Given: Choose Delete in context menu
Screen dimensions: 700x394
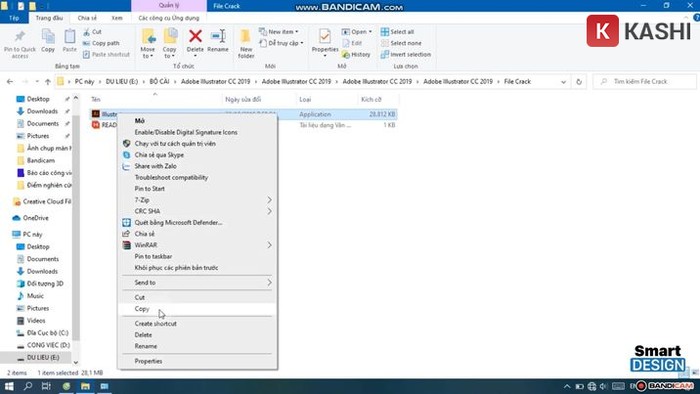Looking at the screenshot, I should tap(197, 335).
